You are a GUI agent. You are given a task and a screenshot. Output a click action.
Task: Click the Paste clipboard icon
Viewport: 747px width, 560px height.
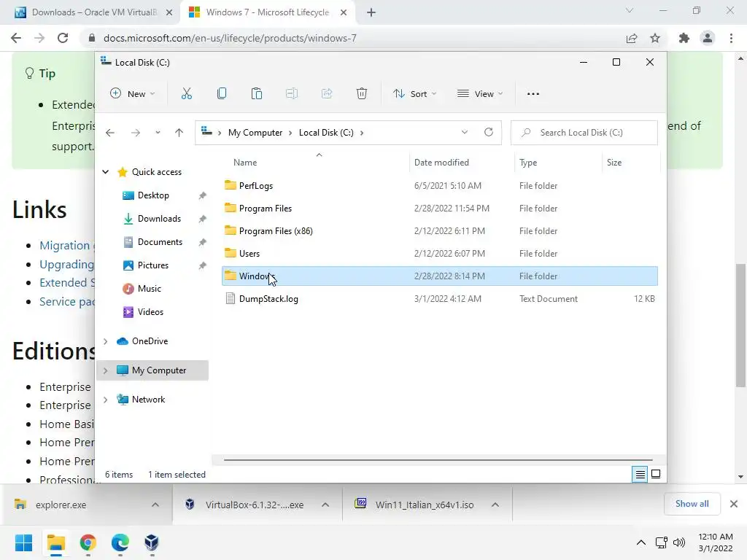click(x=256, y=94)
